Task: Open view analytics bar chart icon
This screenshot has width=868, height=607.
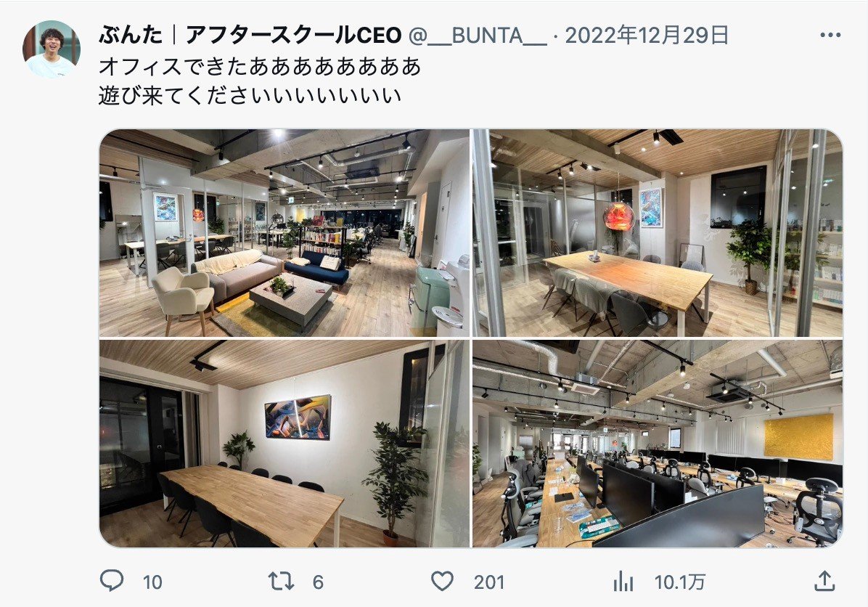Action: tap(623, 582)
